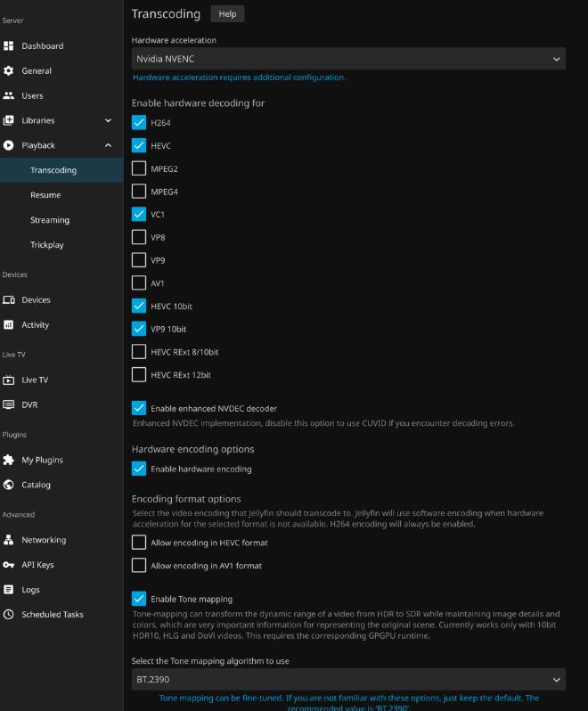
Task: Open Devices using its sidebar icon
Action: (x=9, y=300)
